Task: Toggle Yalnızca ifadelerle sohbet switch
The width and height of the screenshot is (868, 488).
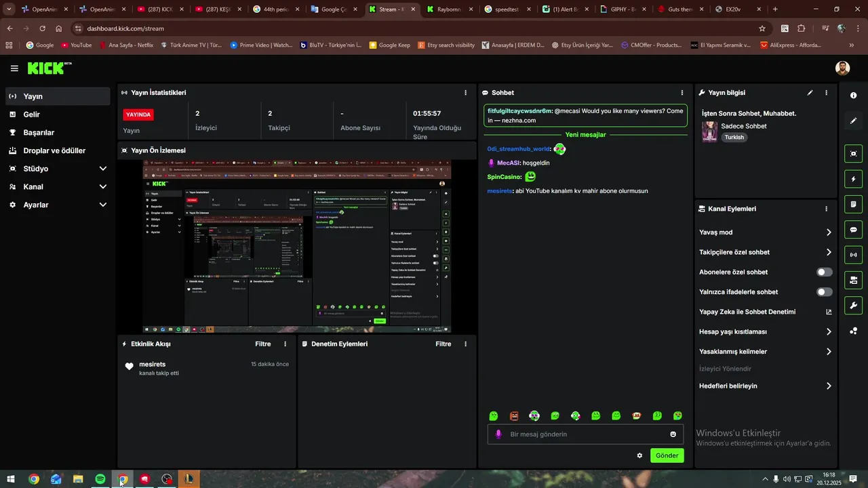Action: 824,292
